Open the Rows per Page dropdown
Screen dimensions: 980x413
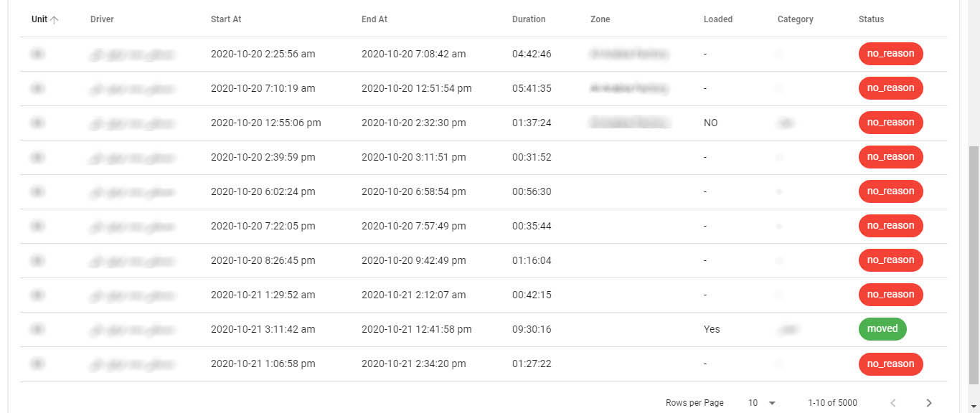click(762, 403)
